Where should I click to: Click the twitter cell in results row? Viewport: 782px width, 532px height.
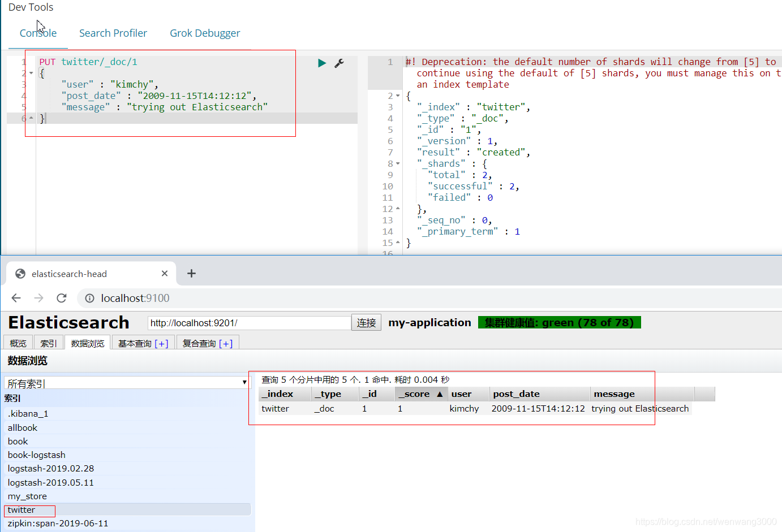coord(276,409)
